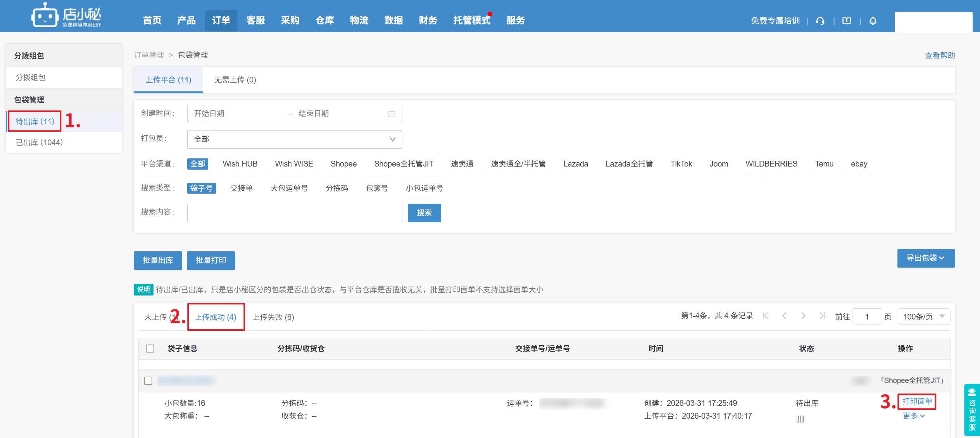Viewport: 980px width, 438px height.
Task: Click the calendar icon in date field
Action: [392, 114]
